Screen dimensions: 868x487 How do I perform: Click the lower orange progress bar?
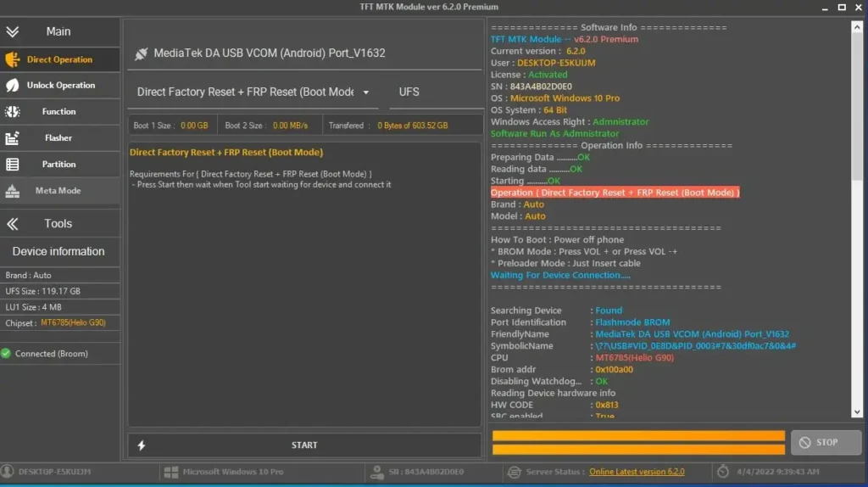pos(638,450)
